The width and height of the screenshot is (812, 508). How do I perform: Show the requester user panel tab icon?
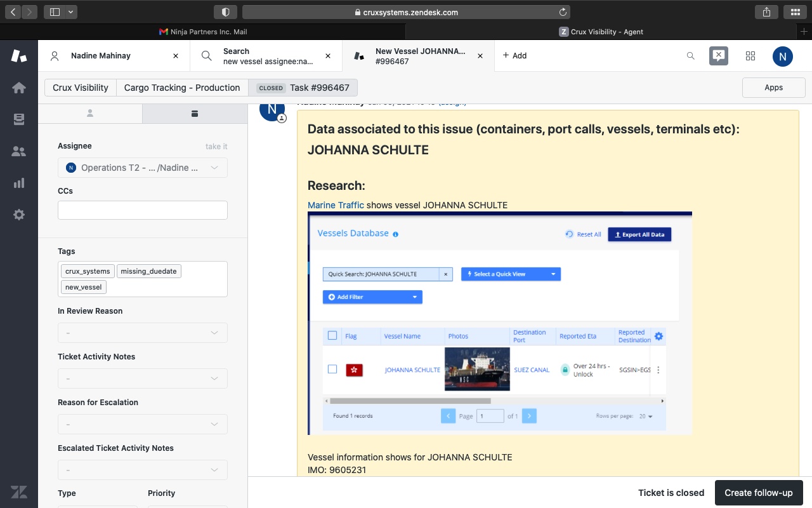point(90,113)
